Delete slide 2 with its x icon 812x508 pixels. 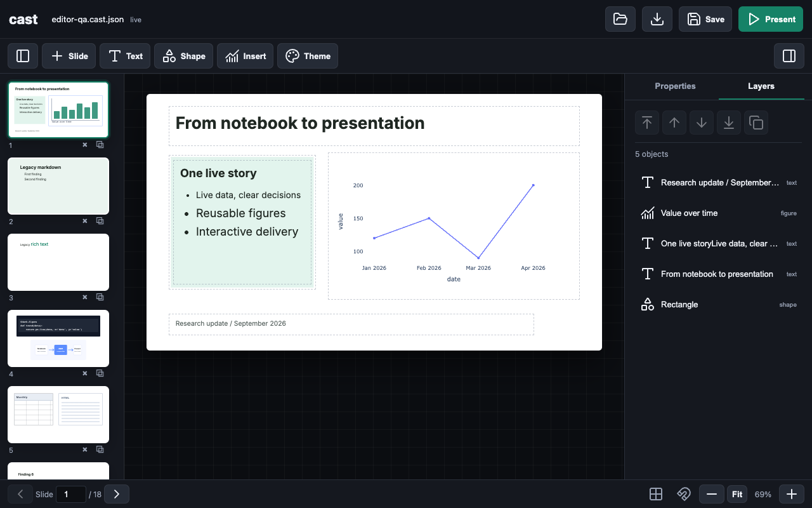tap(85, 221)
